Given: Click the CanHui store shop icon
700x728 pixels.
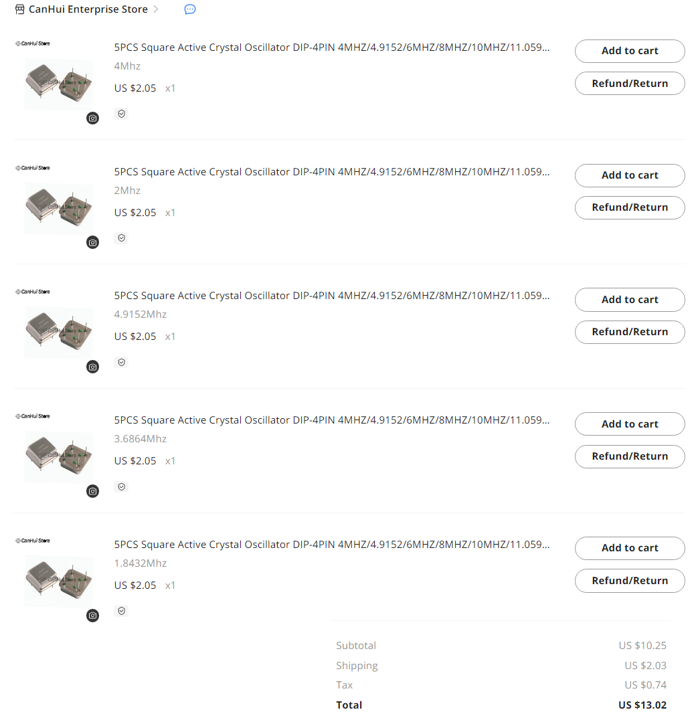Looking at the screenshot, I should [19, 9].
